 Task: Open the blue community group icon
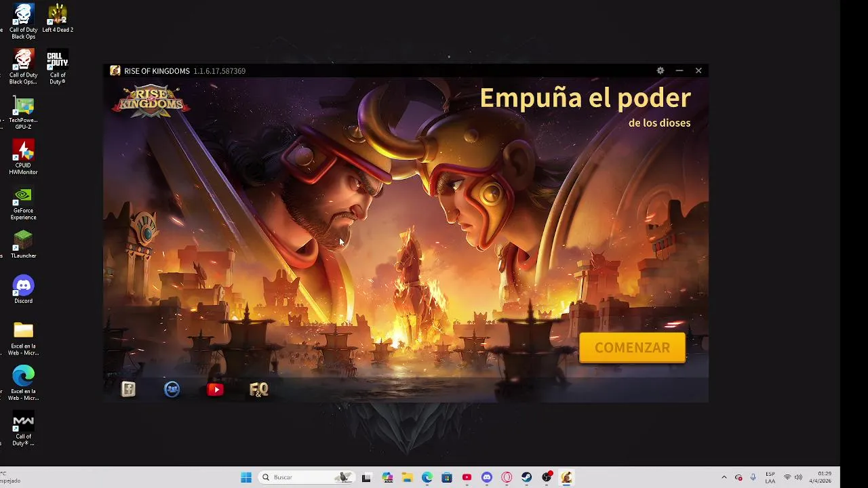(x=172, y=389)
